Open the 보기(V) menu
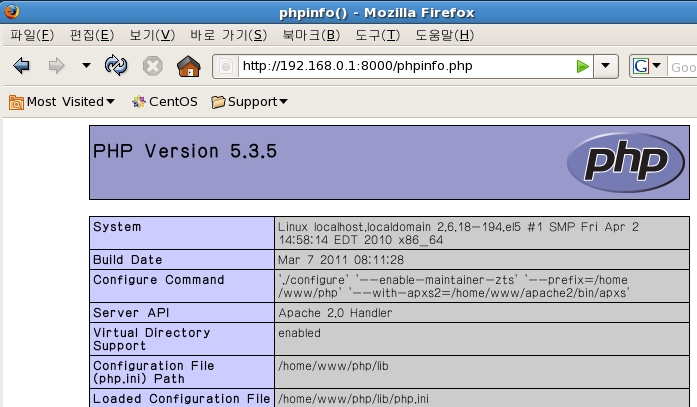 coord(152,35)
